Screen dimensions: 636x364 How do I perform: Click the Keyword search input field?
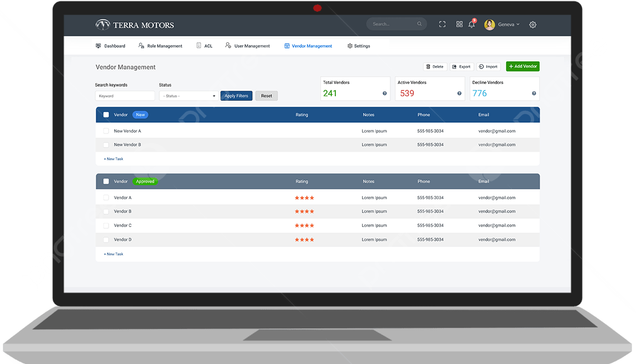tap(125, 96)
